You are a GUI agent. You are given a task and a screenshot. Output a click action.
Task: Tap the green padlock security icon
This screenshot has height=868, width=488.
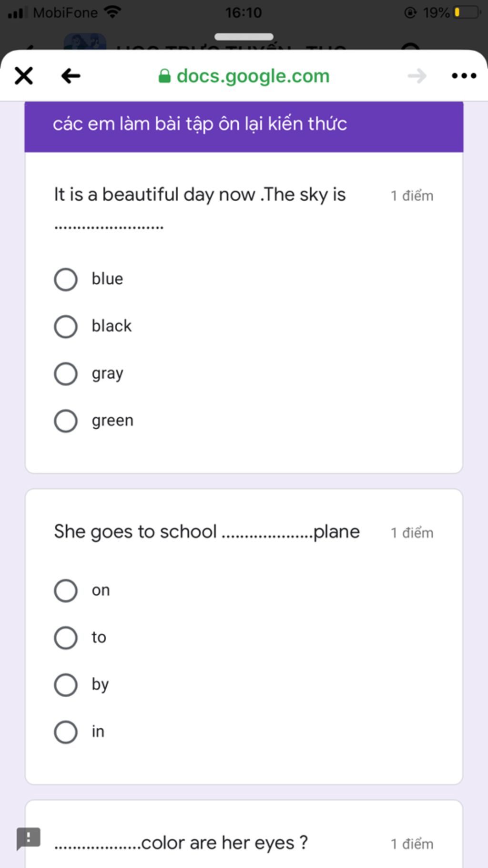(164, 76)
